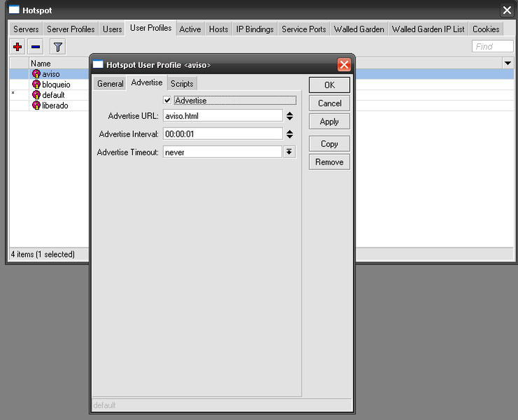Viewport: 518px width, 420px height.
Task: Open the Service Ports tab
Action: pyautogui.click(x=304, y=29)
